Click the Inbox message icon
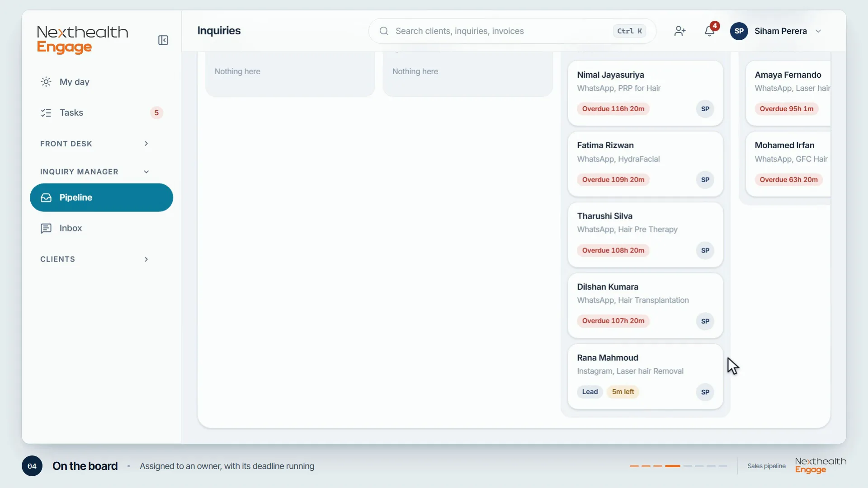 coord(46,228)
